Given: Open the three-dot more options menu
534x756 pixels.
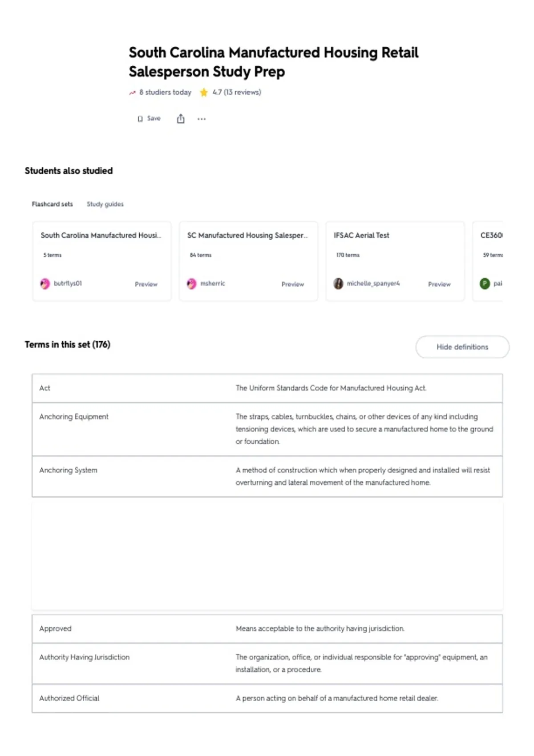Looking at the screenshot, I should pyautogui.click(x=202, y=119).
